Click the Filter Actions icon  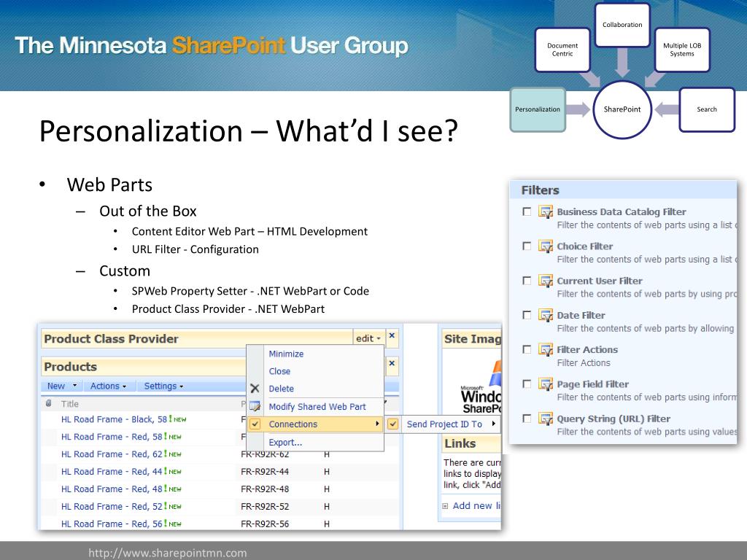(546, 349)
